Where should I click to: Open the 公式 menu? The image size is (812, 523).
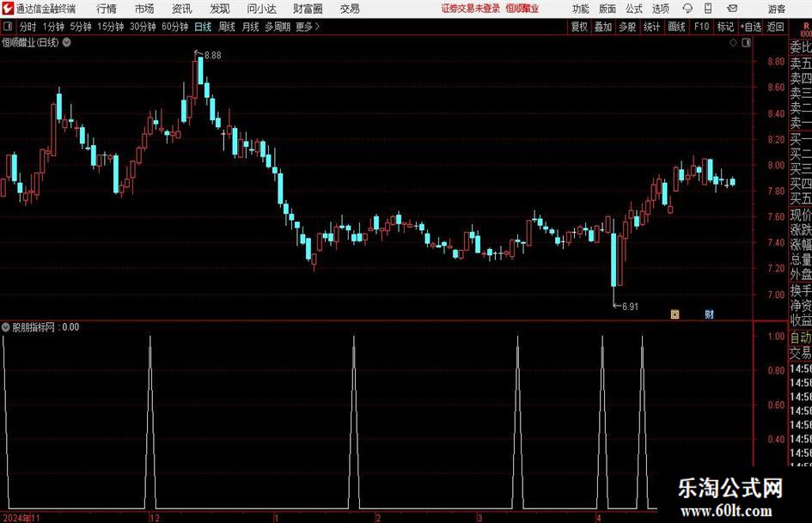(x=634, y=9)
